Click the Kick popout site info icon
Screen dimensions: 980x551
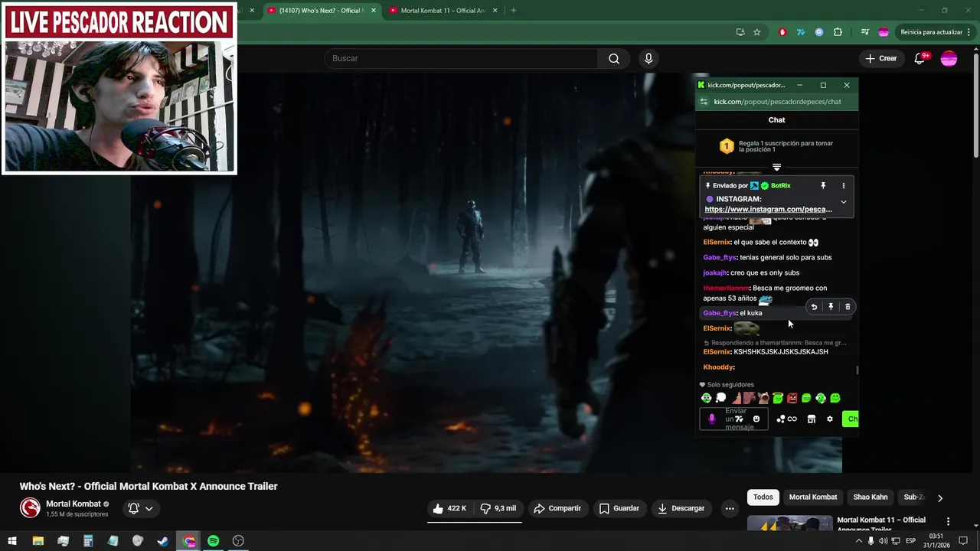tap(704, 102)
